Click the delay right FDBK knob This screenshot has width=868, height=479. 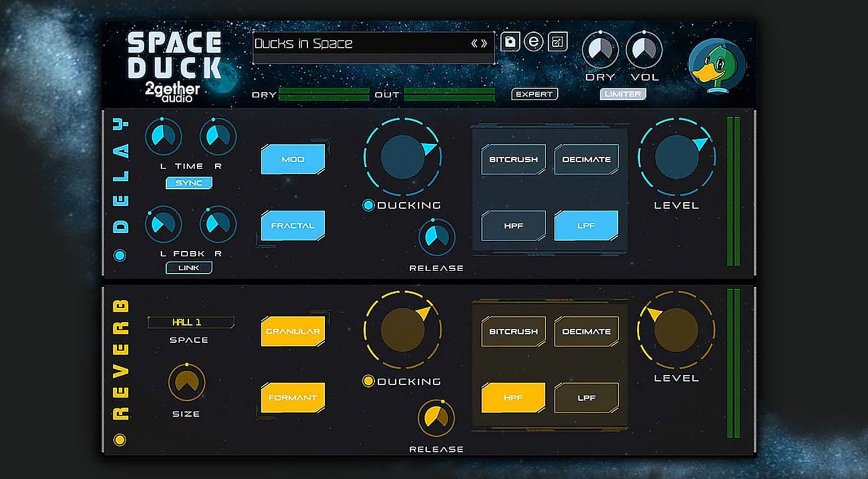point(218,224)
